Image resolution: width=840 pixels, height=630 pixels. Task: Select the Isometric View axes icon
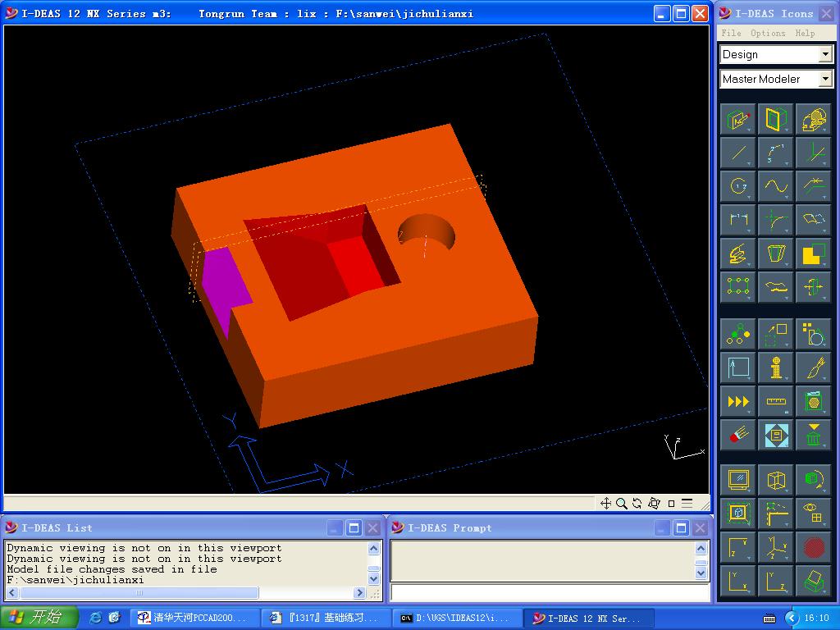point(776,547)
